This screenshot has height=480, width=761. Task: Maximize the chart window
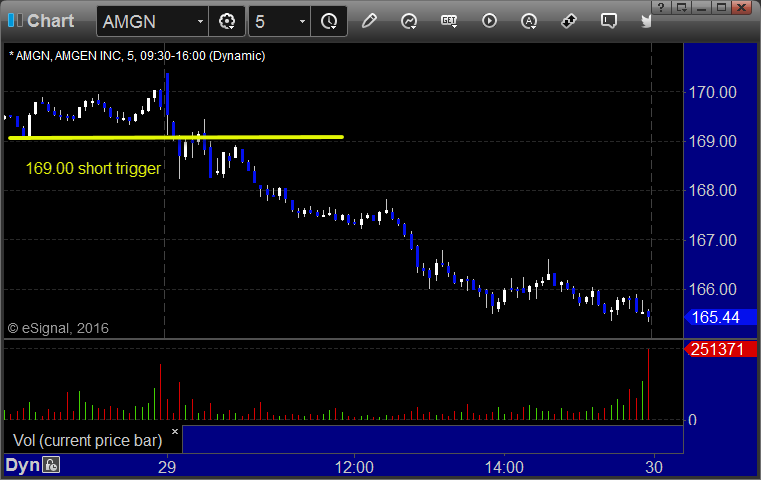[x=722, y=7]
